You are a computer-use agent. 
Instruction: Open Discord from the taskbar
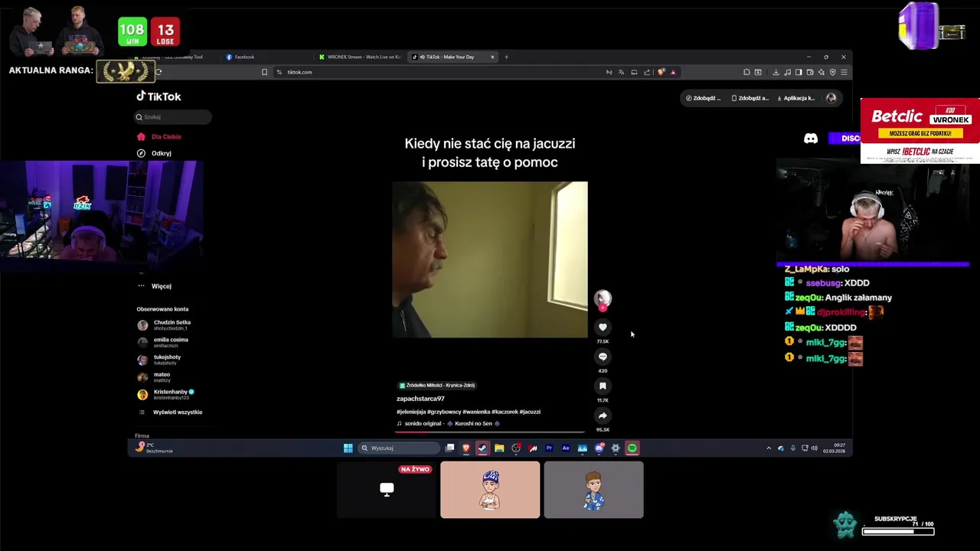(x=599, y=448)
